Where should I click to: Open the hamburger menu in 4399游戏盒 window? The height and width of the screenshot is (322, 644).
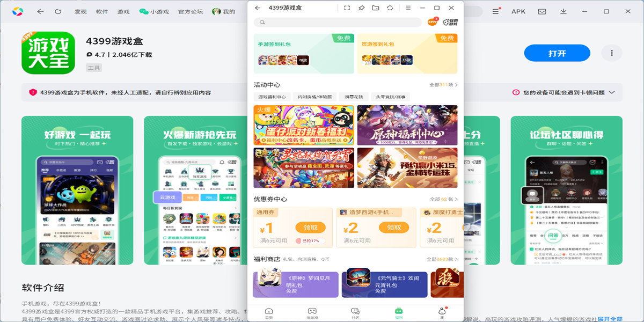[408, 8]
